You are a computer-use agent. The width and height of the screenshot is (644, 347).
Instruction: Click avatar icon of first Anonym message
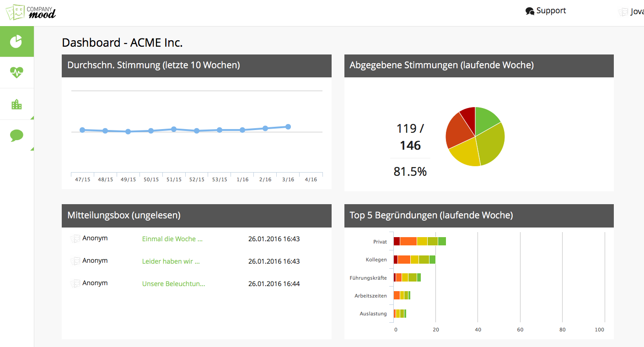point(75,239)
